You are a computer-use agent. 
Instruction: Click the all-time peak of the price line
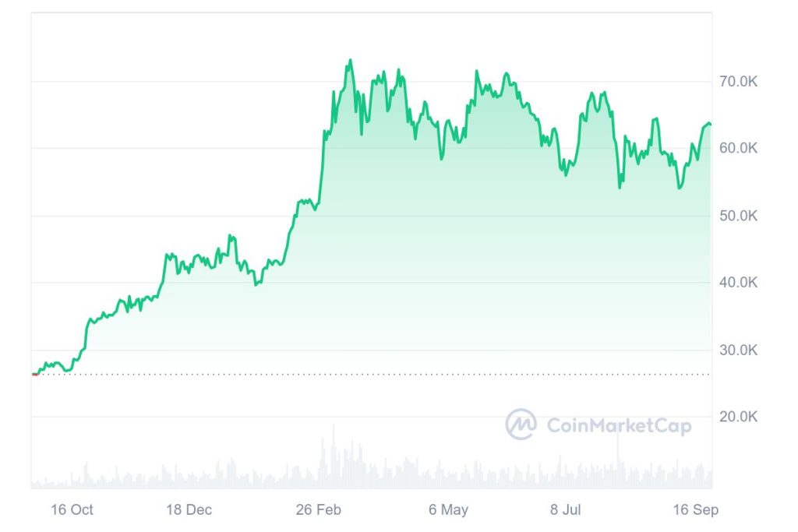coord(350,61)
